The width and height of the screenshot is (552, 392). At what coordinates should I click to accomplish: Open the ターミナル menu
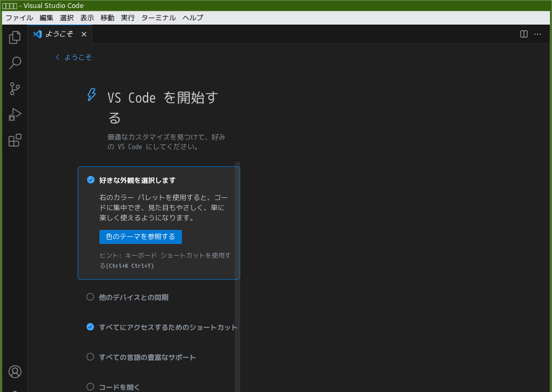pyautogui.click(x=158, y=18)
